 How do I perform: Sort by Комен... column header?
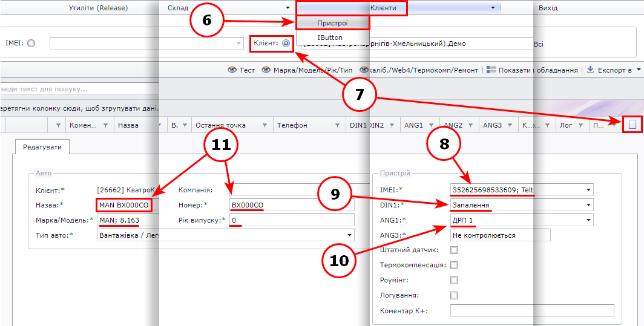84,125
